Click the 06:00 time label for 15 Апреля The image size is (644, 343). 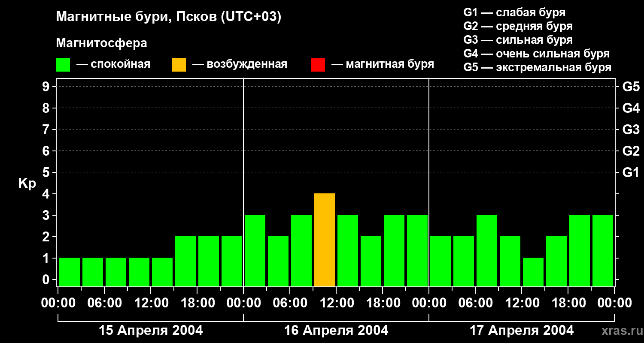click(x=104, y=303)
